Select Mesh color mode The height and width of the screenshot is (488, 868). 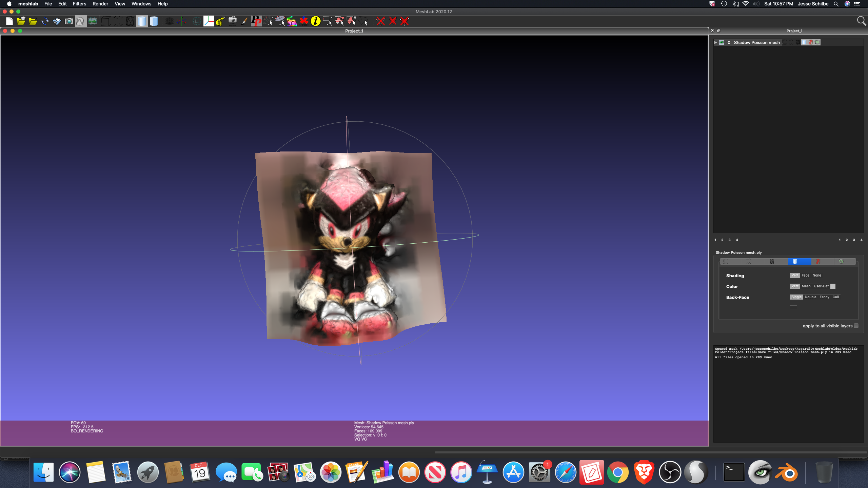point(806,286)
